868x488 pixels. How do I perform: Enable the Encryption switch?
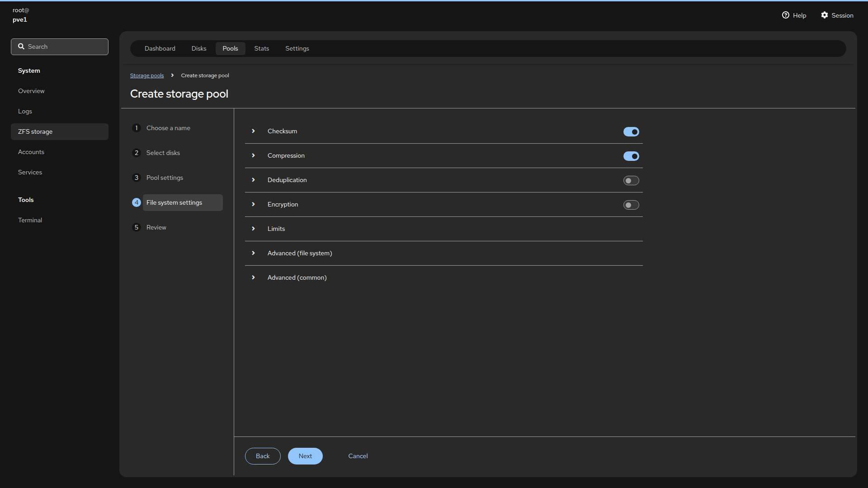(631, 205)
